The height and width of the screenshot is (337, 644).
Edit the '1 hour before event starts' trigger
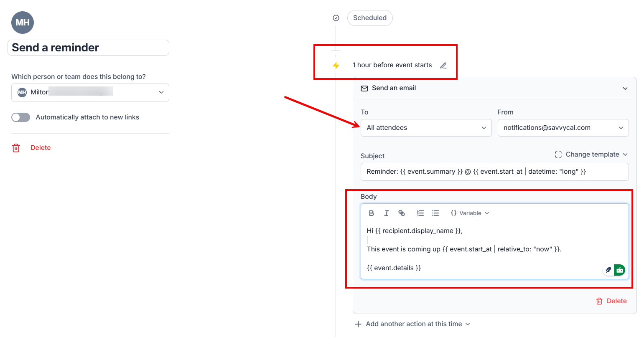(443, 65)
